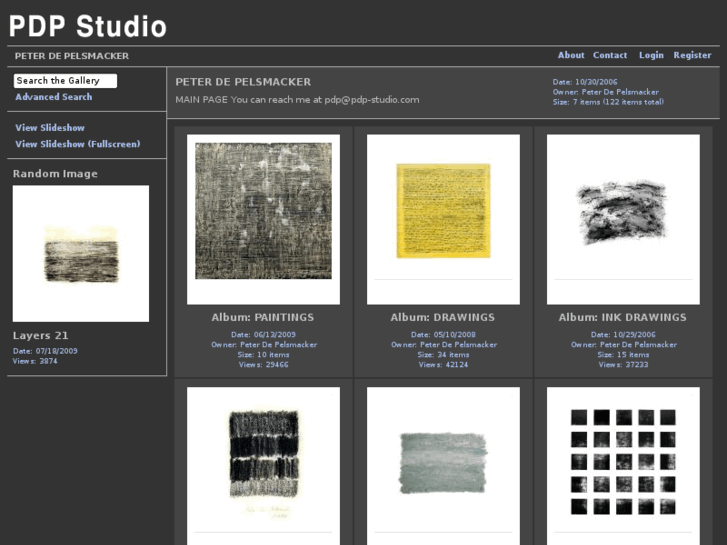Click 'Size: 34 items' under DRAWINGS
Image resolution: width=727 pixels, height=545 pixels.
point(443,355)
